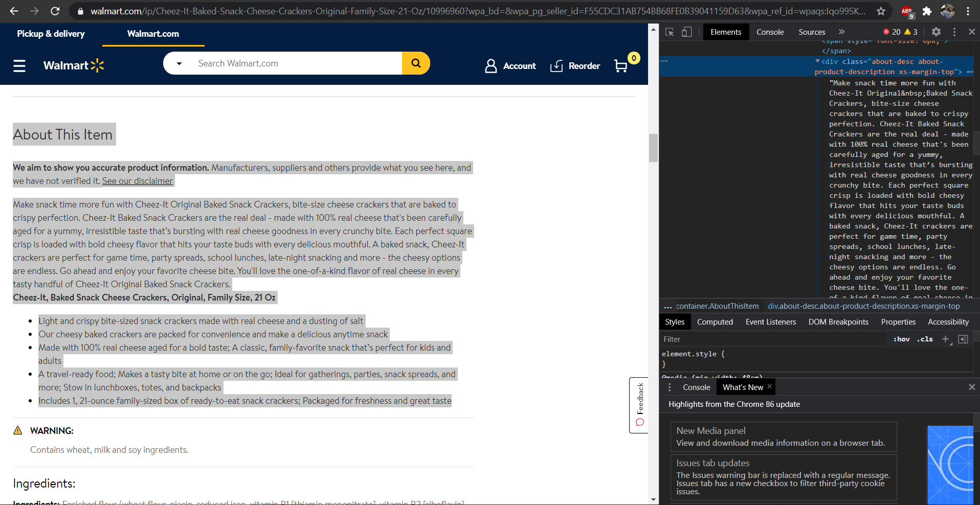Image resolution: width=980 pixels, height=505 pixels.
Task: Open the Accessibility tab
Action: (x=948, y=322)
